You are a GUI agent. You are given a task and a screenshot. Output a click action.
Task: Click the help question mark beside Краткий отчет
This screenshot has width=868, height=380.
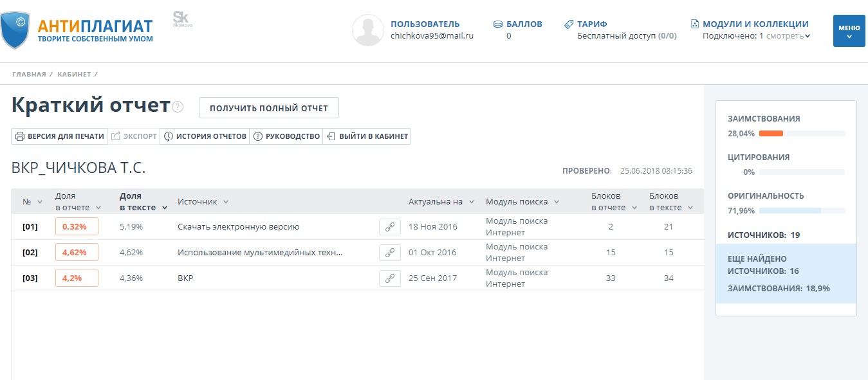click(x=178, y=107)
